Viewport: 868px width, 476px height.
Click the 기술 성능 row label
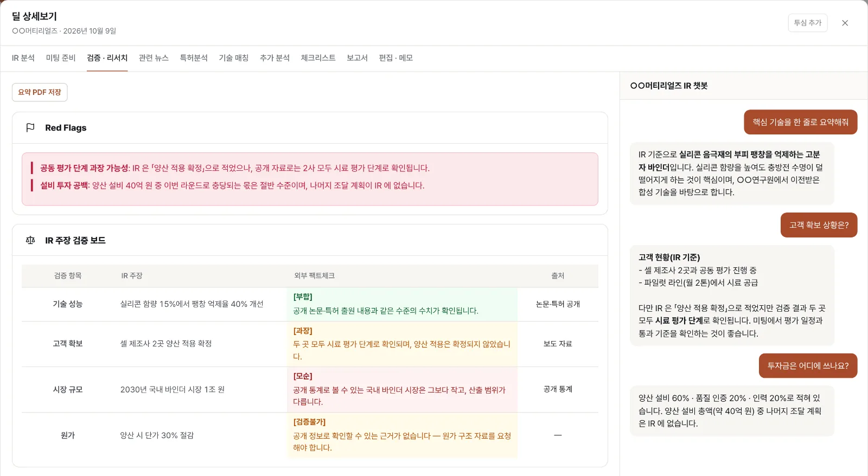[x=68, y=304]
